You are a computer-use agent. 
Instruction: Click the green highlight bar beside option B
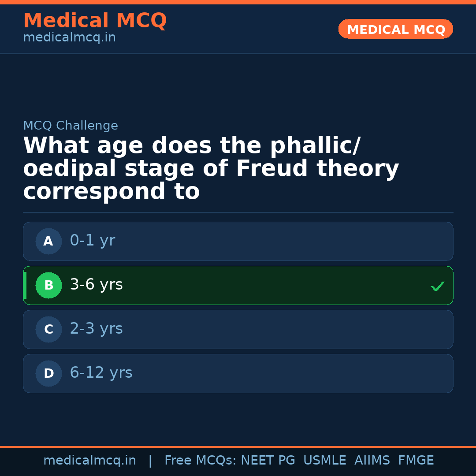click(x=25, y=285)
